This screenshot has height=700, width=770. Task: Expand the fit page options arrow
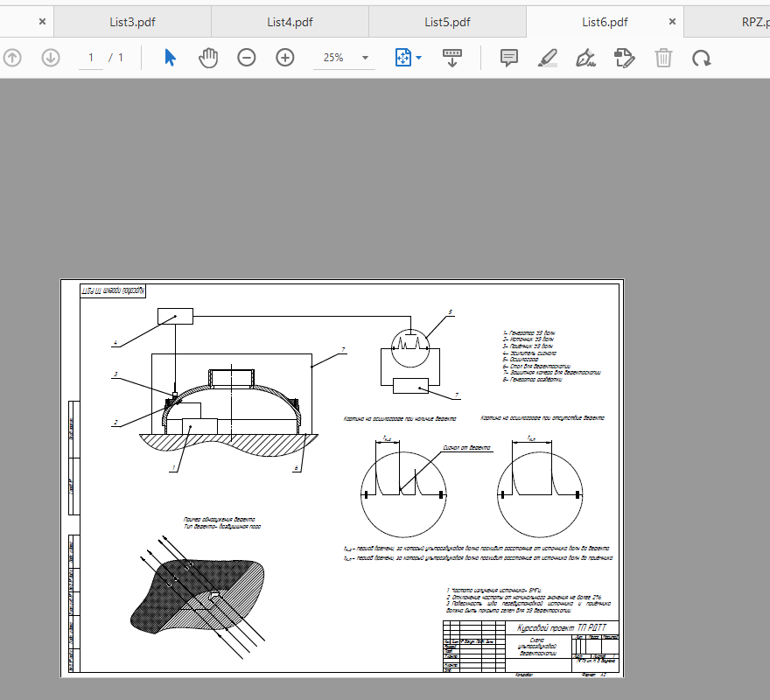(x=419, y=58)
